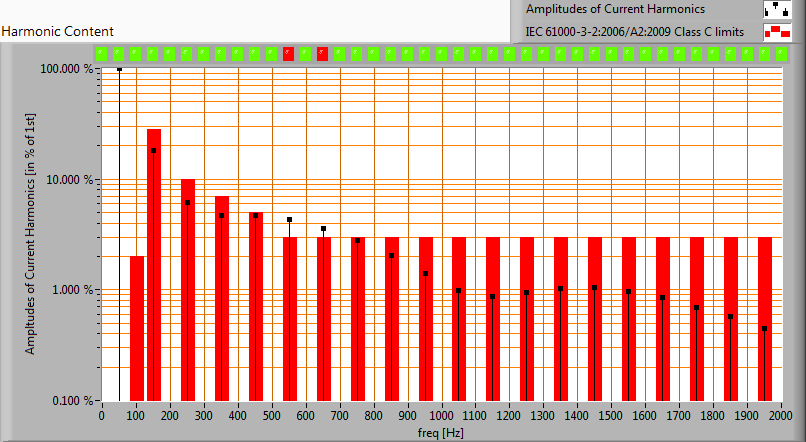
Task: Select the 'Harmonic Content' graph title label
Action: (57, 32)
